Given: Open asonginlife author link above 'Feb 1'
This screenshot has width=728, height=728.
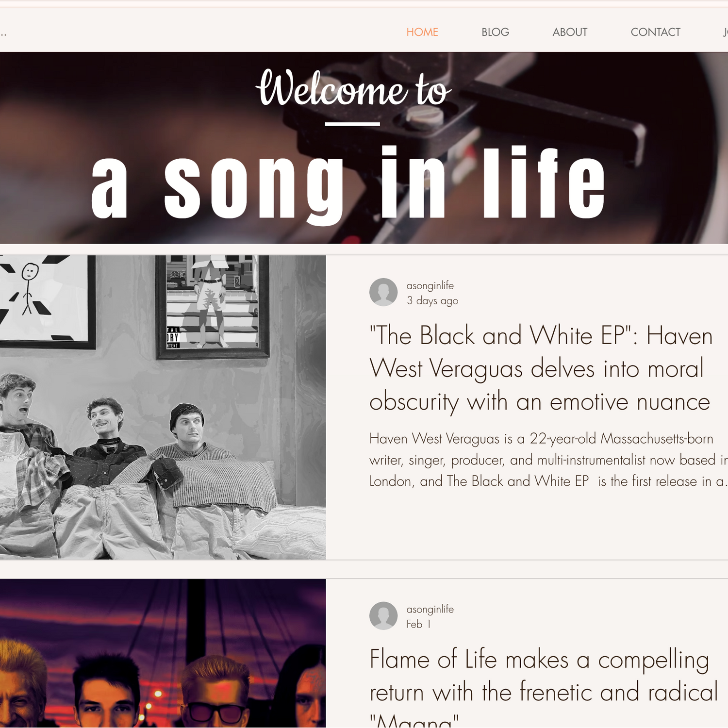Looking at the screenshot, I should pyautogui.click(x=430, y=609).
